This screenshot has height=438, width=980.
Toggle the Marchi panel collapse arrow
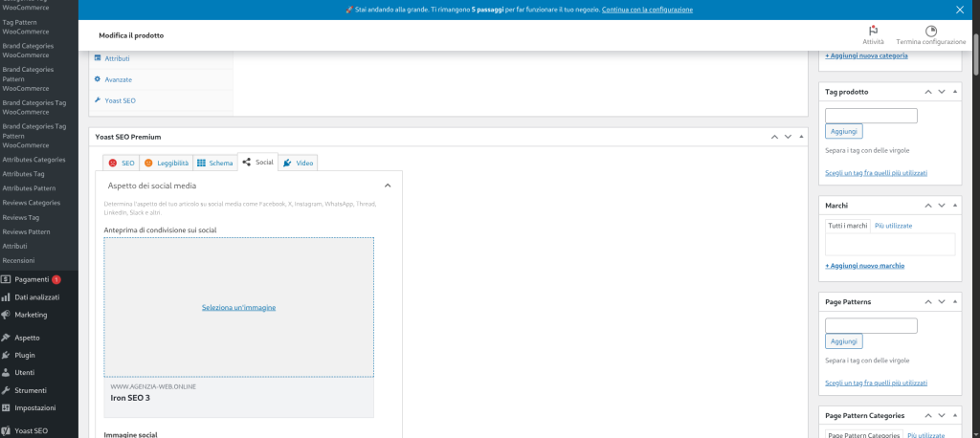tap(955, 206)
